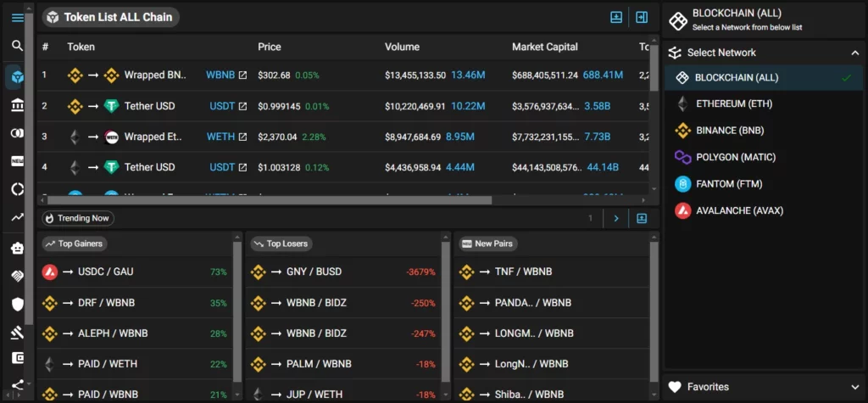Screen dimensions: 868x403
Task: Open the share sidebar icon
Action: (18, 384)
